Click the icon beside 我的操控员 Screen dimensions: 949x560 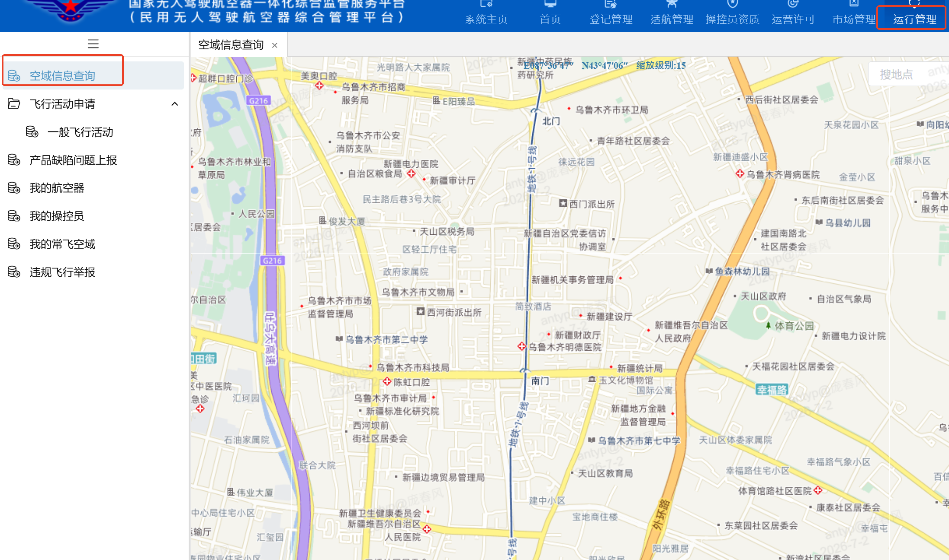pyautogui.click(x=14, y=216)
